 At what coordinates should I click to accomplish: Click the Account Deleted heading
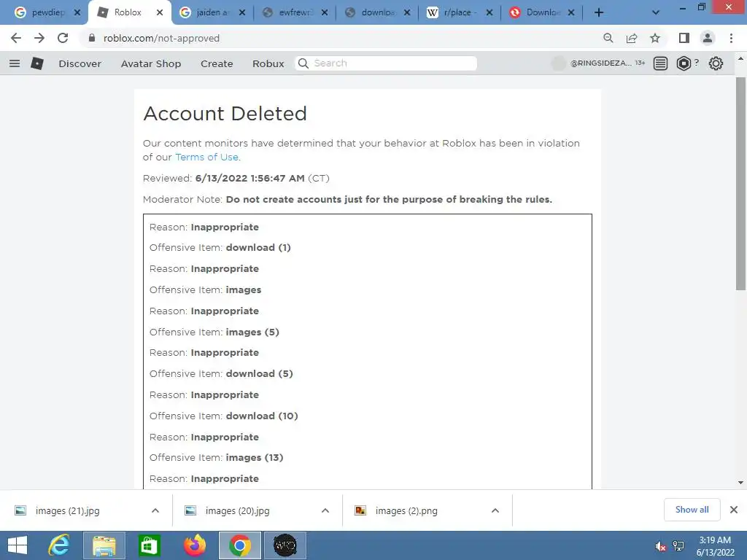tap(225, 113)
